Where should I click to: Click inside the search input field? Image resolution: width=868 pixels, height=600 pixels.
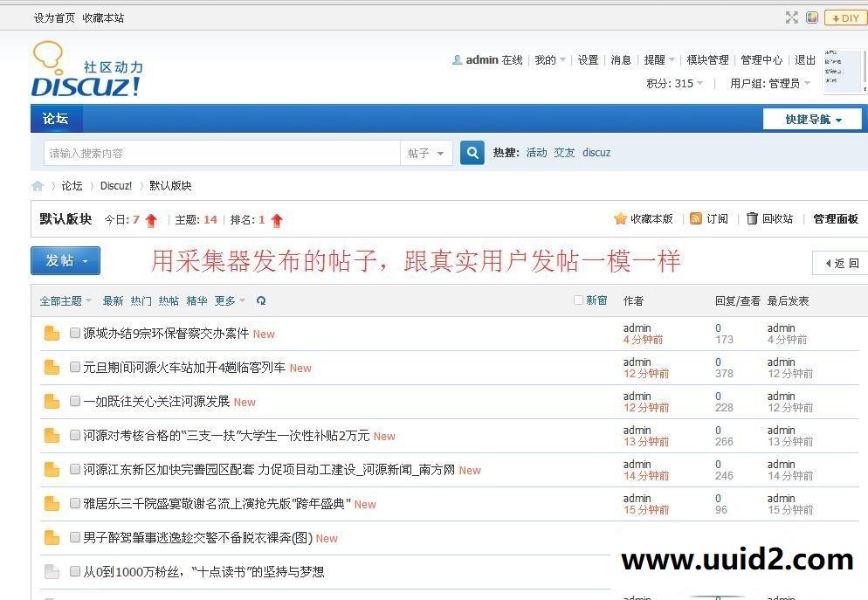(x=218, y=152)
